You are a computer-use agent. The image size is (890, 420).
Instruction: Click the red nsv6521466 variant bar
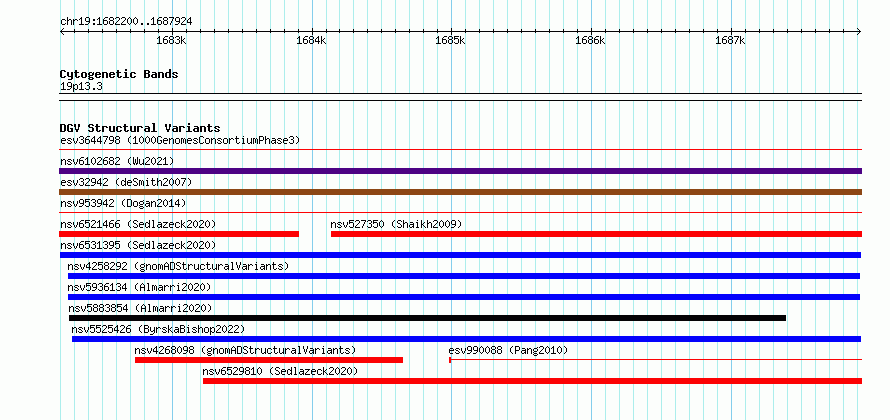point(179,234)
